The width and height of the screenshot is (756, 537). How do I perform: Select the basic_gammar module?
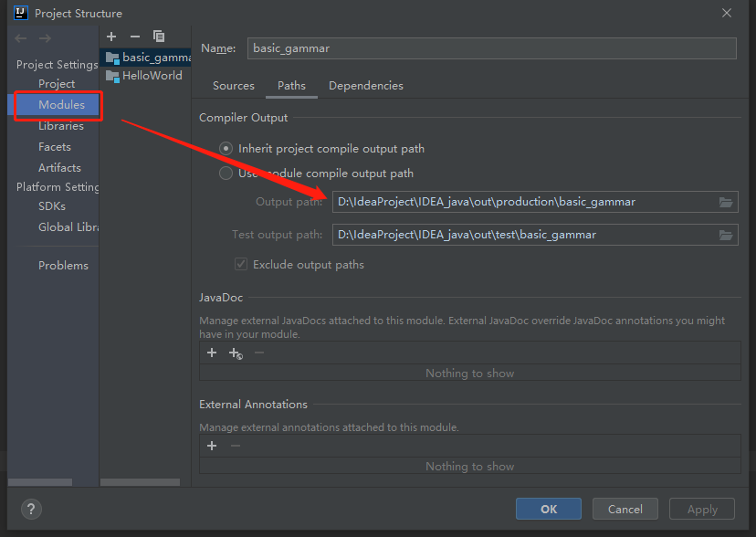(x=145, y=58)
